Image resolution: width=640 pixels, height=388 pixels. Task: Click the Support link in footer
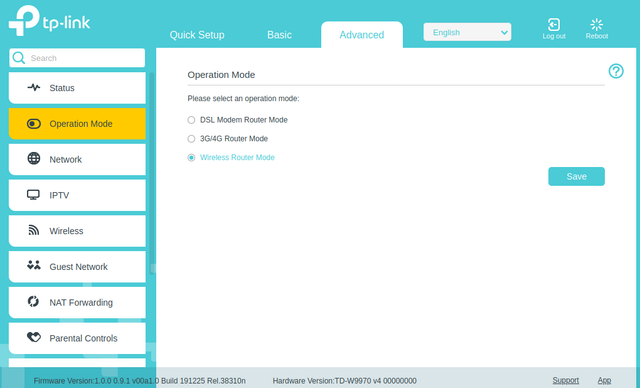tap(565, 380)
